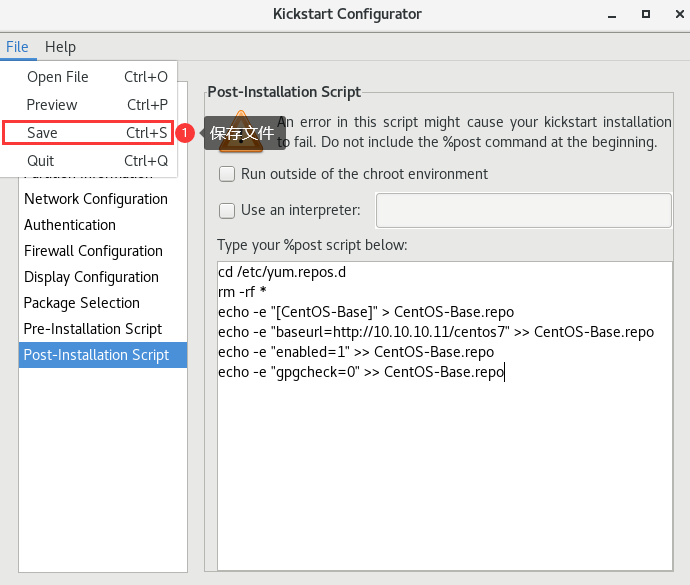Click the 'rm -rf *' line

click(242, 292)
